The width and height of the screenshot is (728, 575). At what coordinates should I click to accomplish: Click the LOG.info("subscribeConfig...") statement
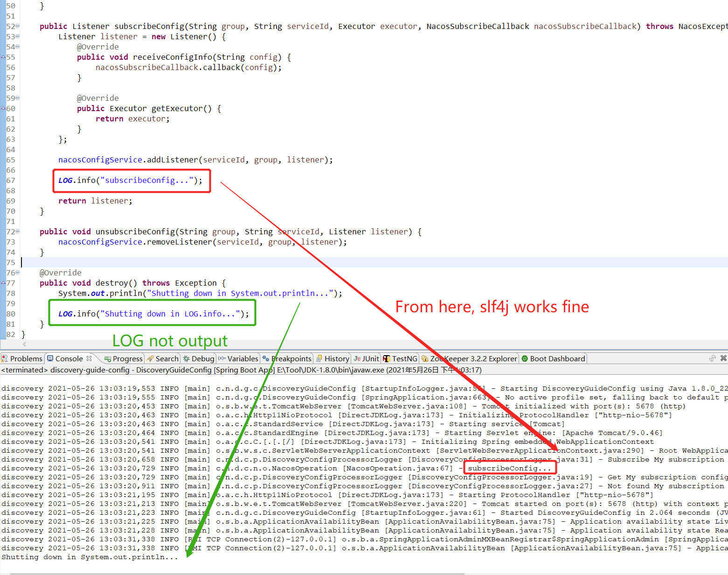(130, 180)
